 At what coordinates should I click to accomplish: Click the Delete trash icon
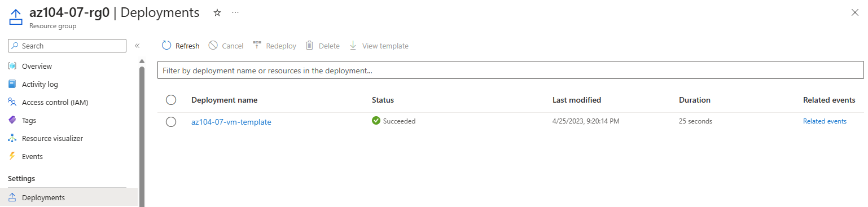[309, 46]
